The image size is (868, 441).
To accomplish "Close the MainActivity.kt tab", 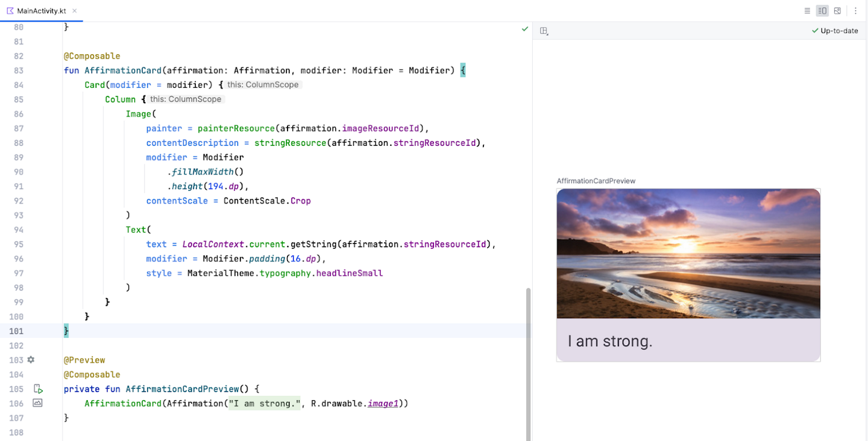I will pyautogui.click(x=74, y=11).
